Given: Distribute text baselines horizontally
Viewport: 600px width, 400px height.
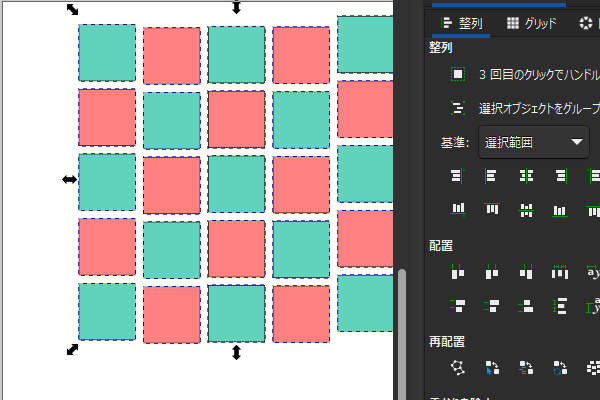Looking at the screenshot, I should coord(593,273).
